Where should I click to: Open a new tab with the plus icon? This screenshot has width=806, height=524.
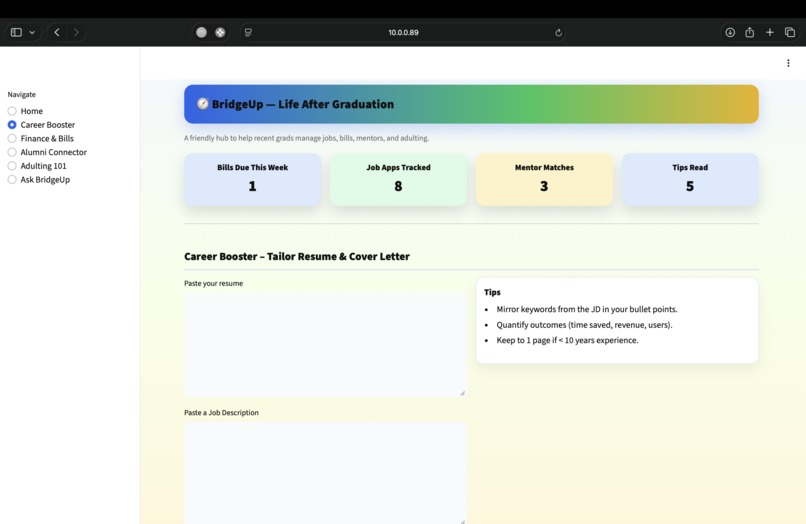point(770,32)
